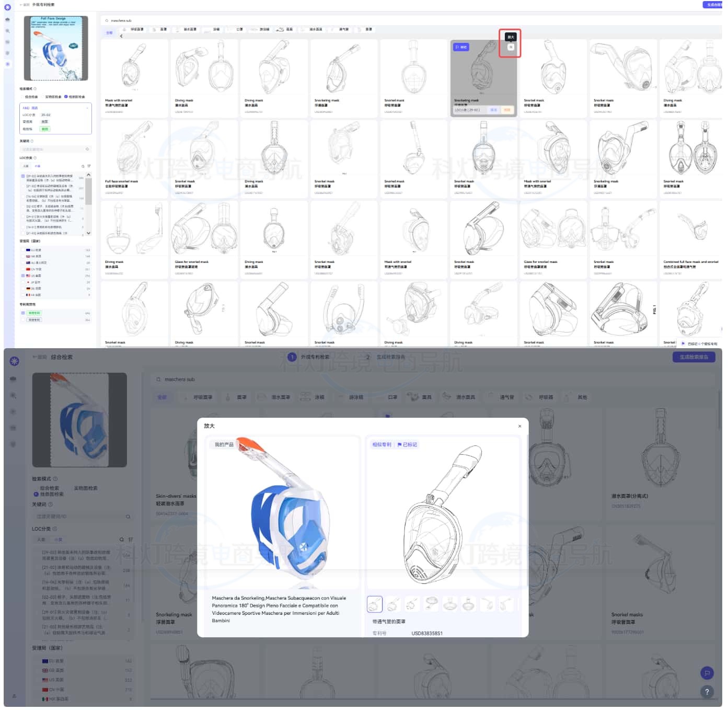Click the left chevron under the upper category tabs
Viewport: 728px width, 710px height.
[x=122, y=37]
